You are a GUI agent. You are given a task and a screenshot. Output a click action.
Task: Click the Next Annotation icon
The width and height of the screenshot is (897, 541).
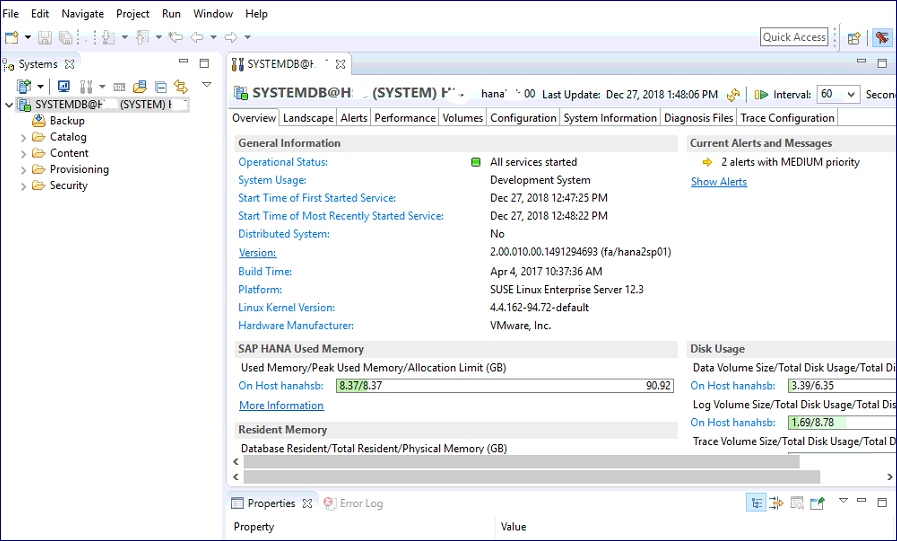click(x=108, y=38)
